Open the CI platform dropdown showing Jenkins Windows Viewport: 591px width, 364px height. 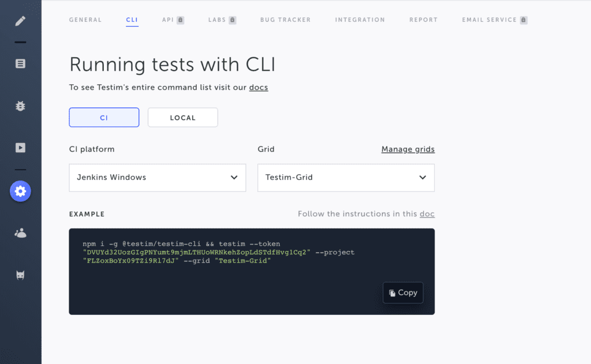pos(158,178)
